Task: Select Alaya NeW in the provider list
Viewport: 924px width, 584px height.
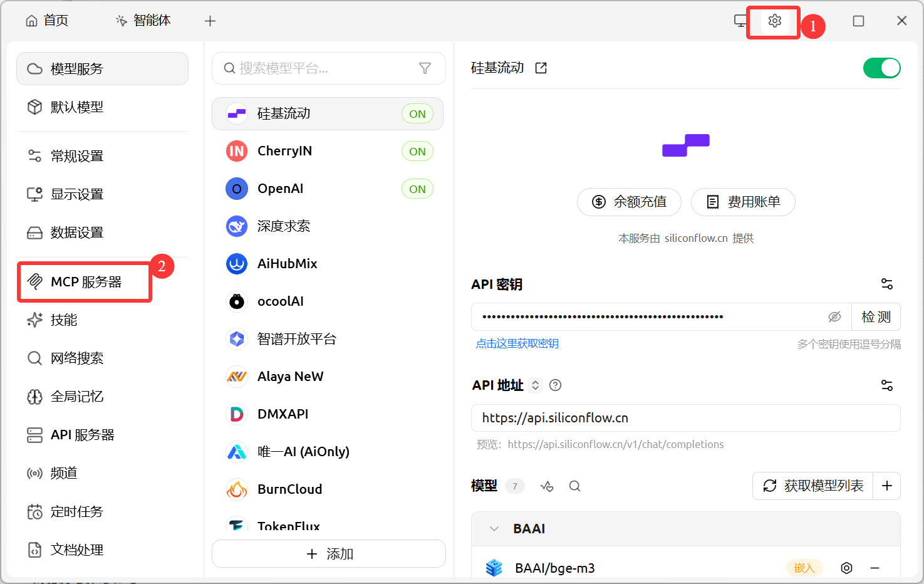Action: [328, 377]
